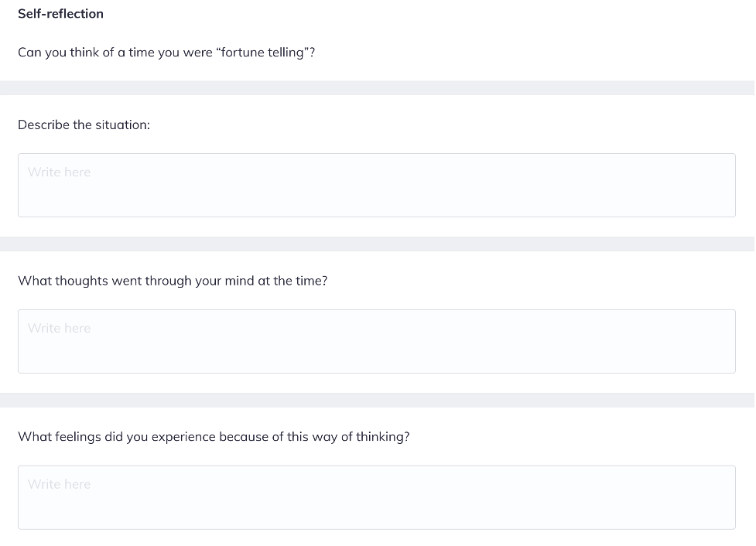Click the gray divider above the feelings question
The image size is (756, 546).
376,401
